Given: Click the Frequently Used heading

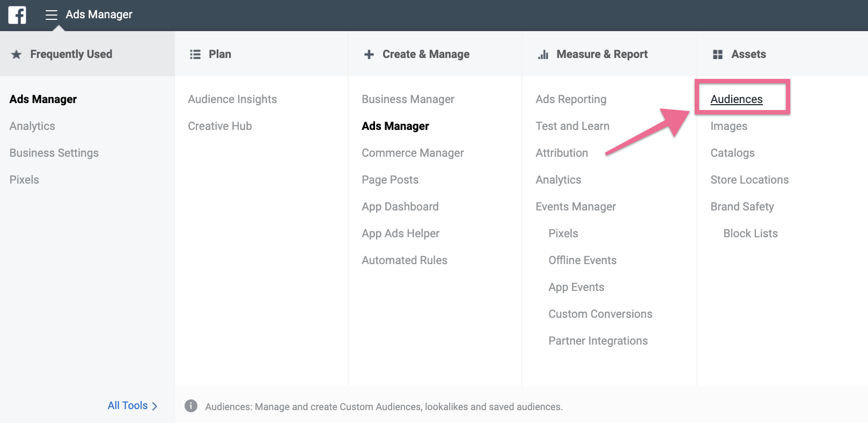Looking at the screenshot, I should coord(71,54).
